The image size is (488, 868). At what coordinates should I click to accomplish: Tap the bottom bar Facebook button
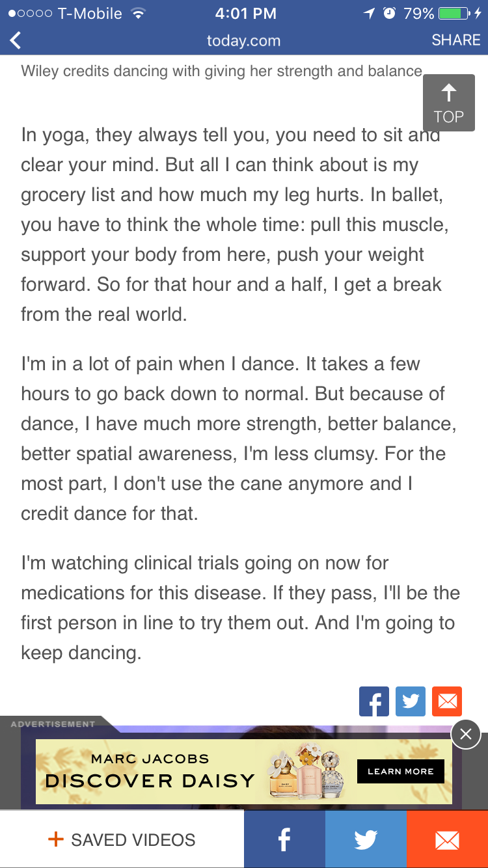284,839
